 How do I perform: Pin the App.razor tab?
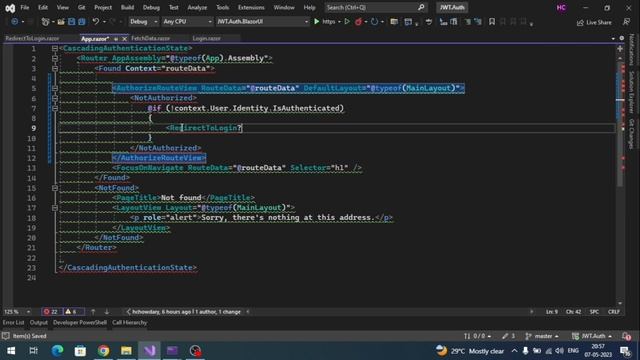[116, 39]
